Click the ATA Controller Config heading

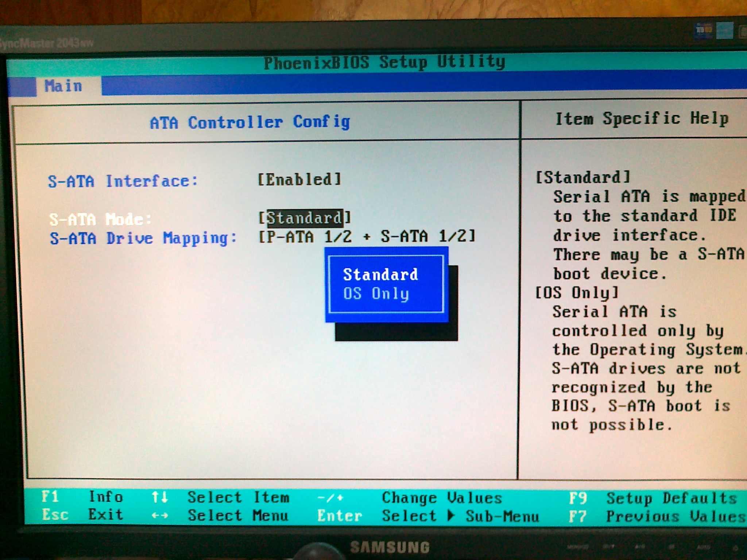(x=250, y=122)
